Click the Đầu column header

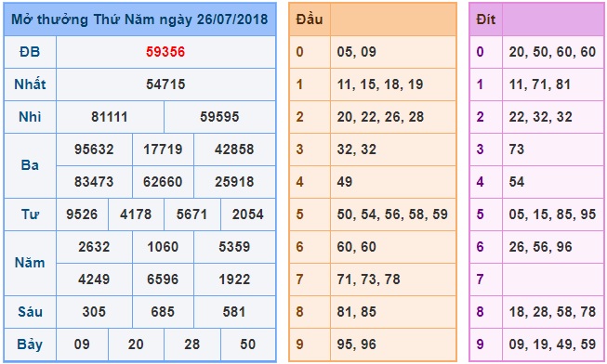[310, 19]
